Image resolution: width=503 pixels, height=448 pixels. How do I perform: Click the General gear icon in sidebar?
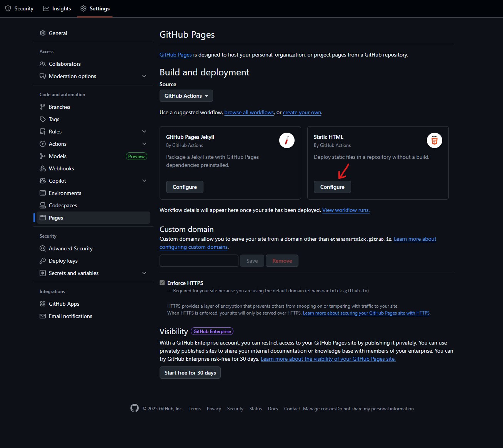pos(43,33)
